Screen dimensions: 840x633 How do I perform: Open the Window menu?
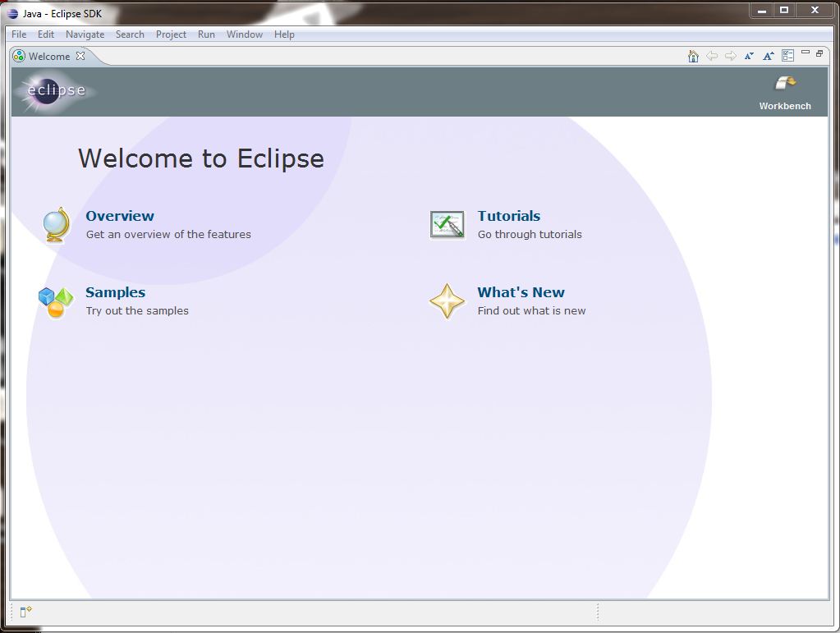pyautogui.click(x=245, y=34)
